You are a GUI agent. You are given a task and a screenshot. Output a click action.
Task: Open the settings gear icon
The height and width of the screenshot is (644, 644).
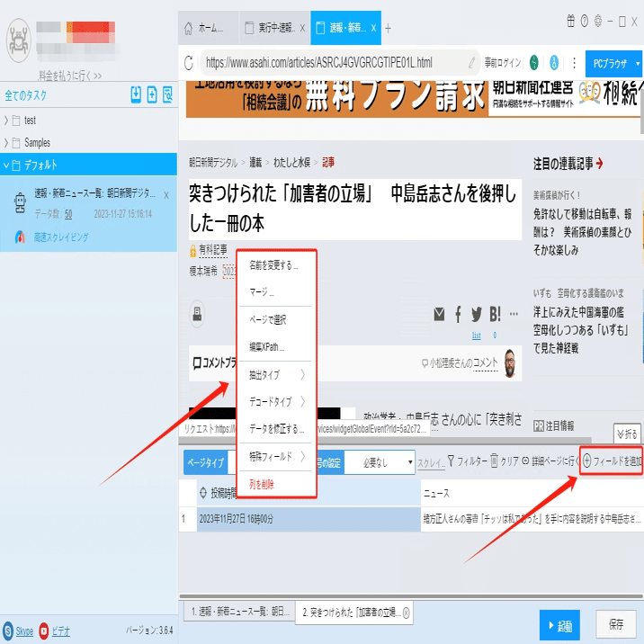tap(597, 21)
